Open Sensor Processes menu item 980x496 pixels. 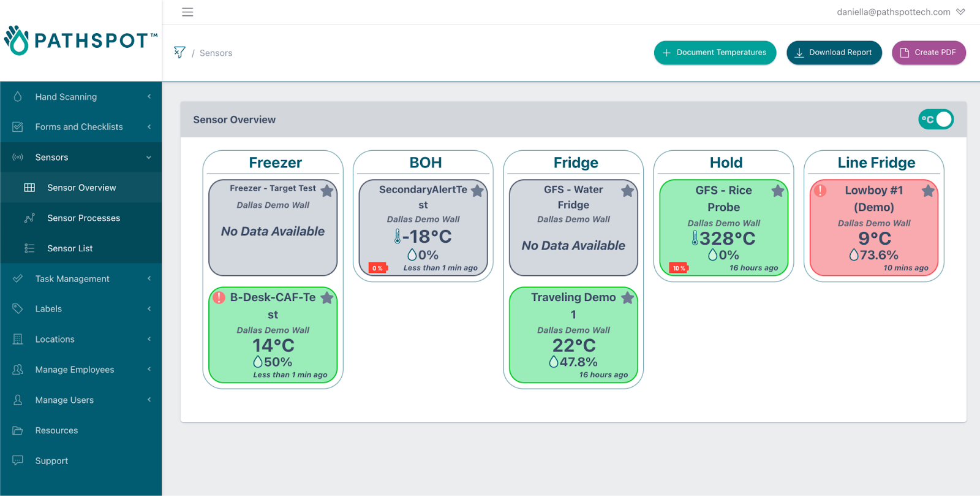click(83, 218)
